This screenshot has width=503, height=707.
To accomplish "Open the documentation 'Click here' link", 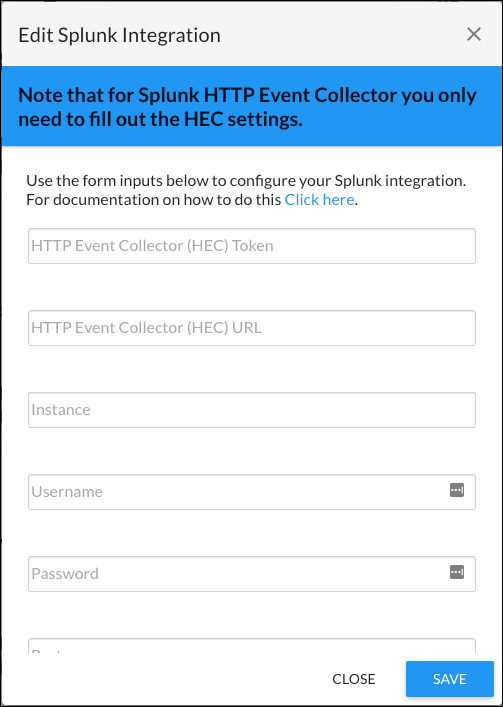I will click(x=319, y=199).
